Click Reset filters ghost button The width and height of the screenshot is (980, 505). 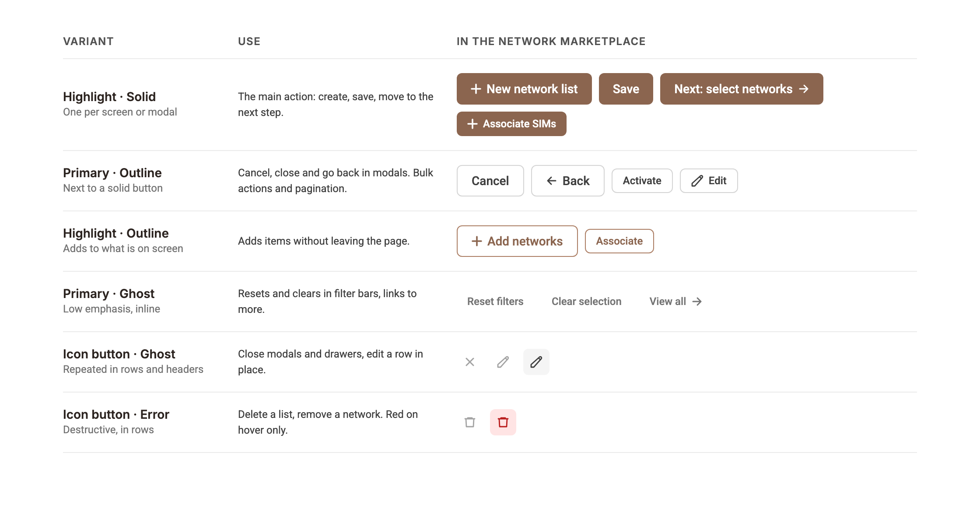[495, 302]
